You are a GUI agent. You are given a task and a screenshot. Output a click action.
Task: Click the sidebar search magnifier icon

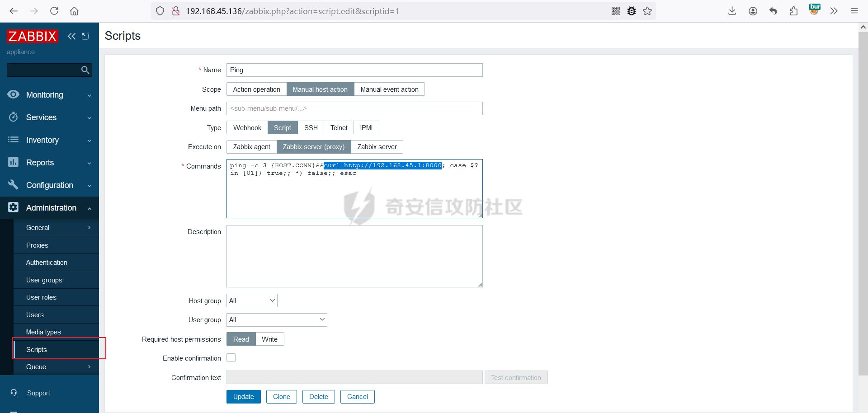click(x=85, y=70)
